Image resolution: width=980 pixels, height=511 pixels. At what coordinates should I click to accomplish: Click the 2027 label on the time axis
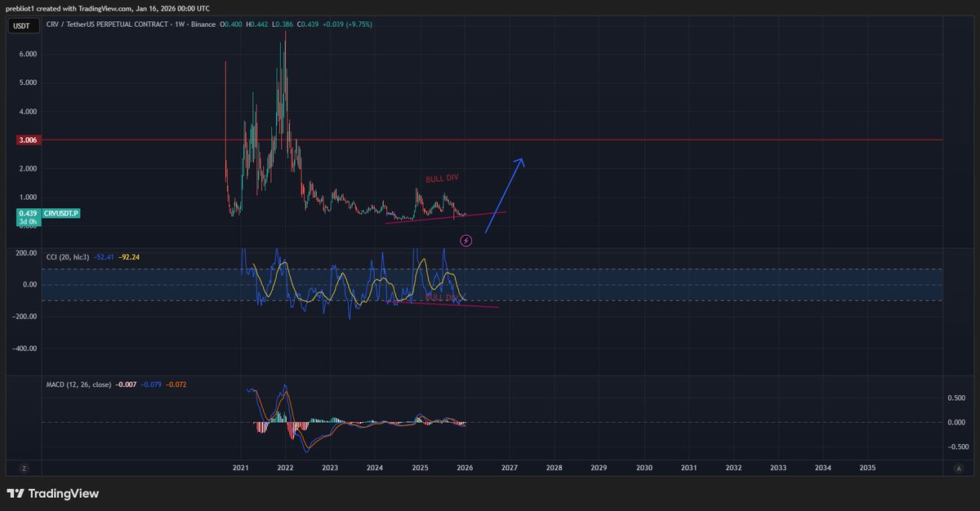pyautogui.click(x=510, y=469)
